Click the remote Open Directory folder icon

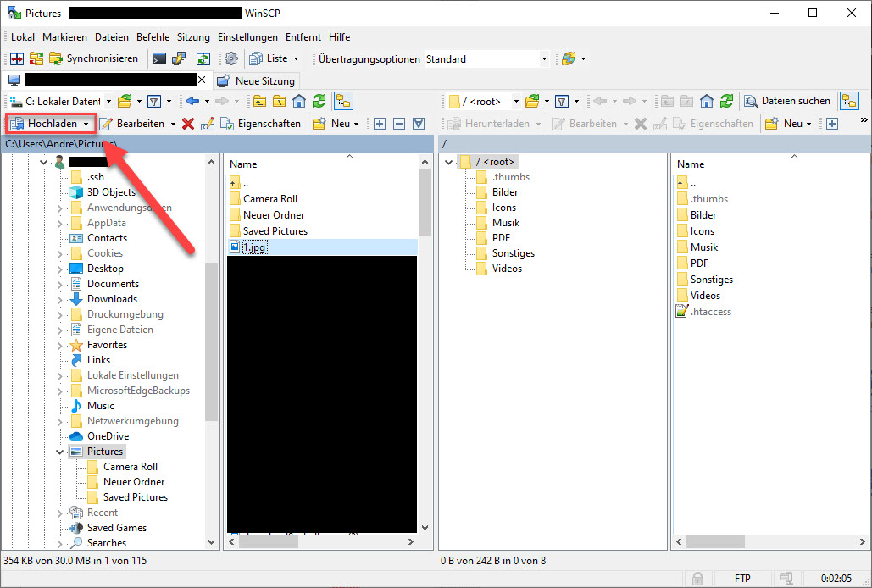pyautogui.click(x=532, y=101)
